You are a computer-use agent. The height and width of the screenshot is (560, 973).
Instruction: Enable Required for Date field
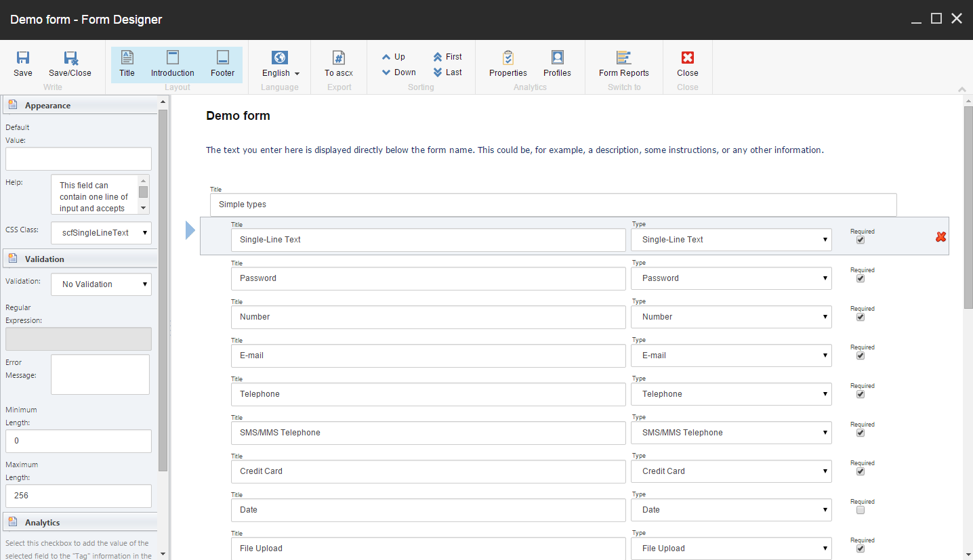coord(861,510)
